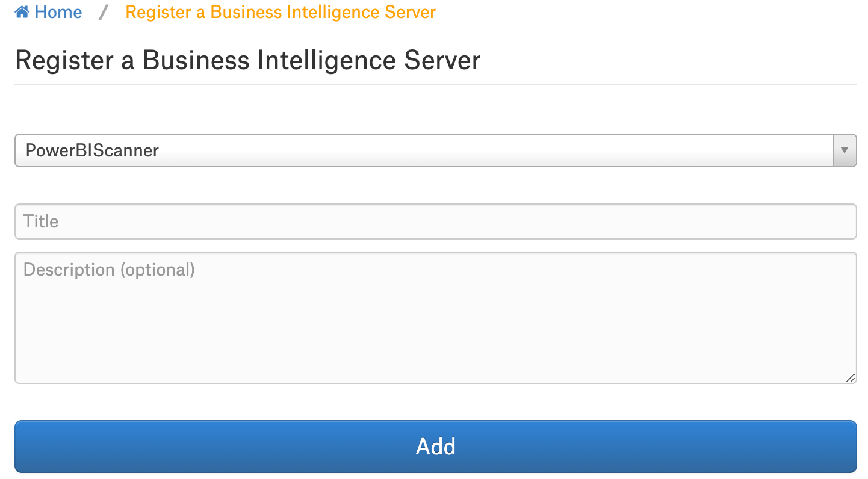868x479 pixels.
Task: Click the house icon in the breadcrumb
Action: [22, 12]
